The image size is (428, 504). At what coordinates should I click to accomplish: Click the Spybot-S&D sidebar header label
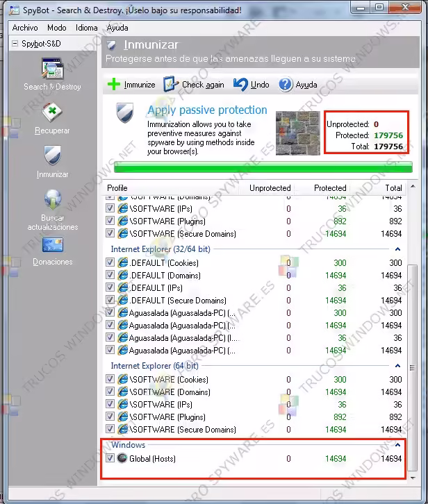pyautogui.click(x=41, y=44)
